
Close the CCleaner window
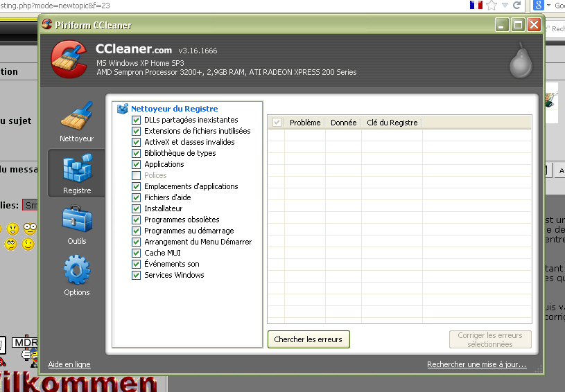click(534, 25)
